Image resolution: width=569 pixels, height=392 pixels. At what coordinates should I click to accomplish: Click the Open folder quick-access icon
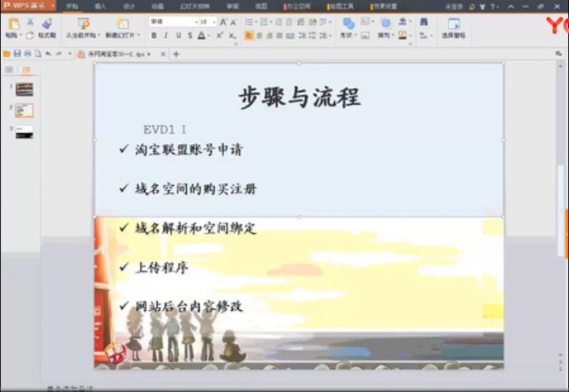coord(6,54)
